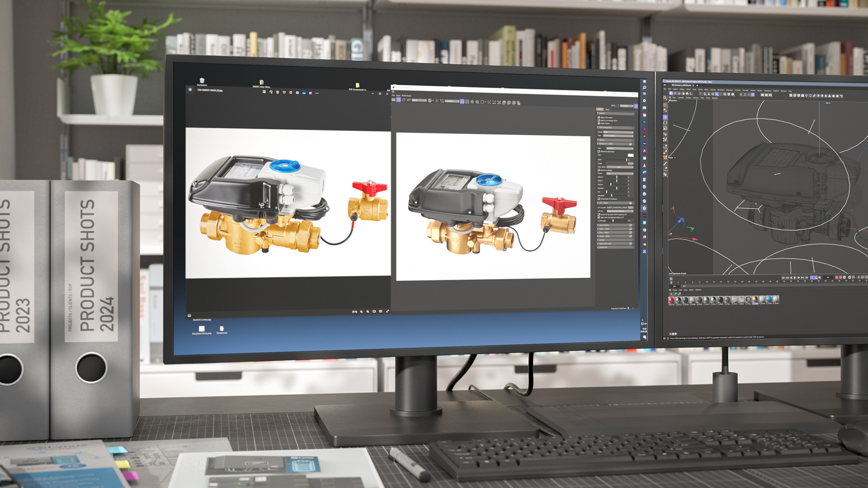
Task: Toggle Alpha from Image checkbox
Action: (599, 170)
